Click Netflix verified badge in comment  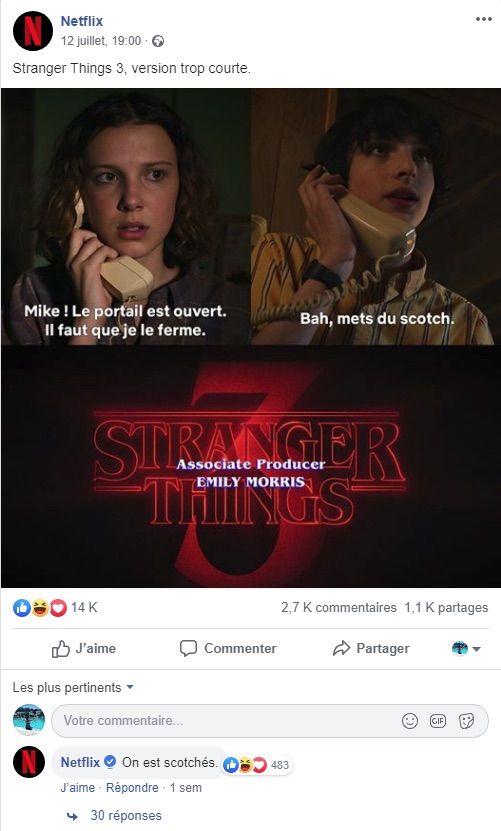point(110,762)
